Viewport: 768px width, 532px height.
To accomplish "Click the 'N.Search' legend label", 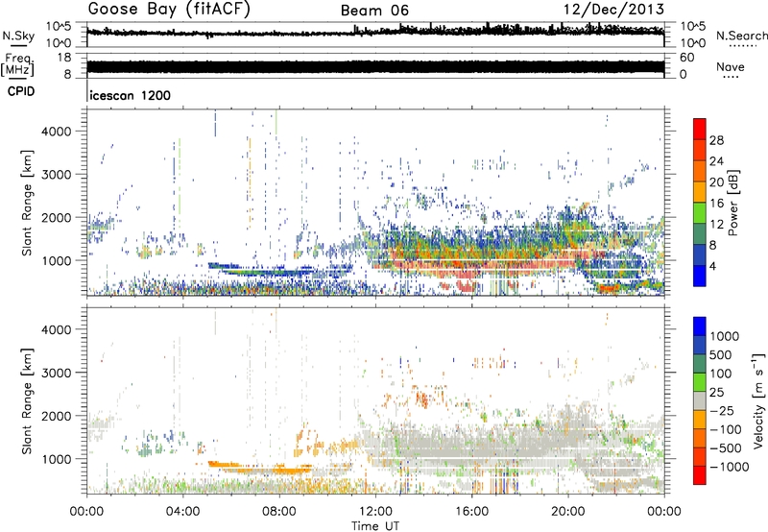I will 742,36.
